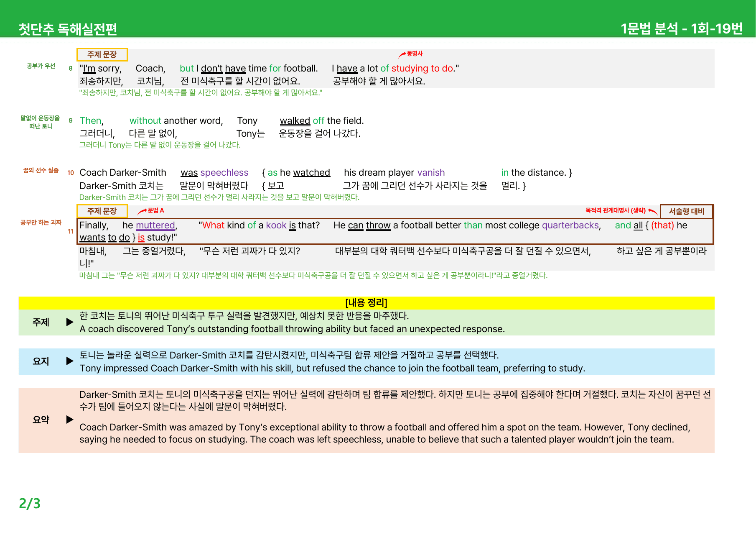Screen dimensions: 756x535
Task: Click the '주제 문장' label above sentence 11
Action: pos(102,211)
